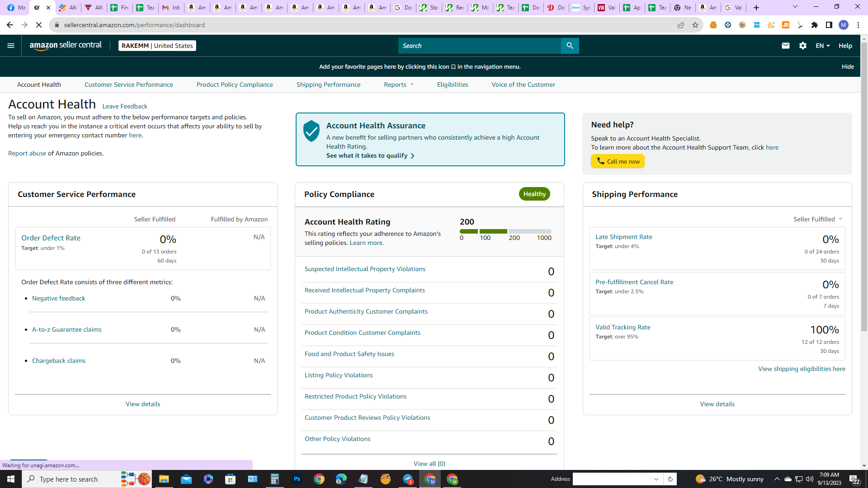Viewport: 868px width, 488px height.
Task: Bookmark this page with the star icon
Action: (x=695, y=25)
